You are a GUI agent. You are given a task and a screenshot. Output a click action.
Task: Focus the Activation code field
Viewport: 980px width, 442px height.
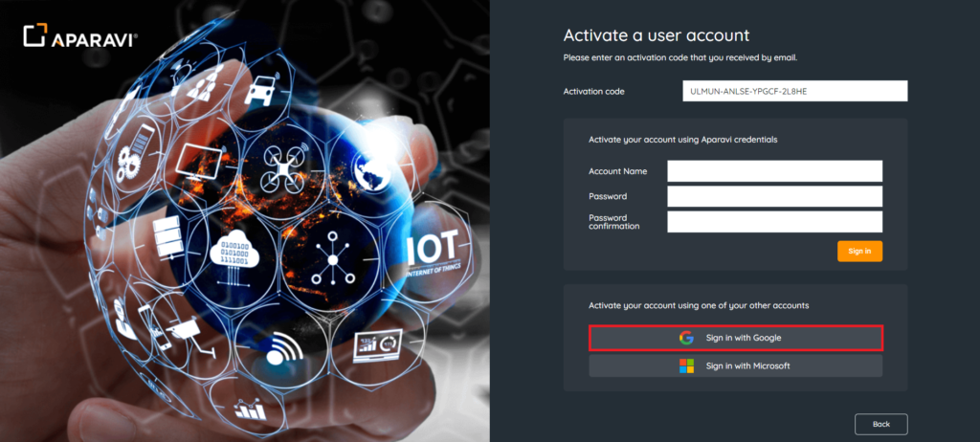click(793, 91)
